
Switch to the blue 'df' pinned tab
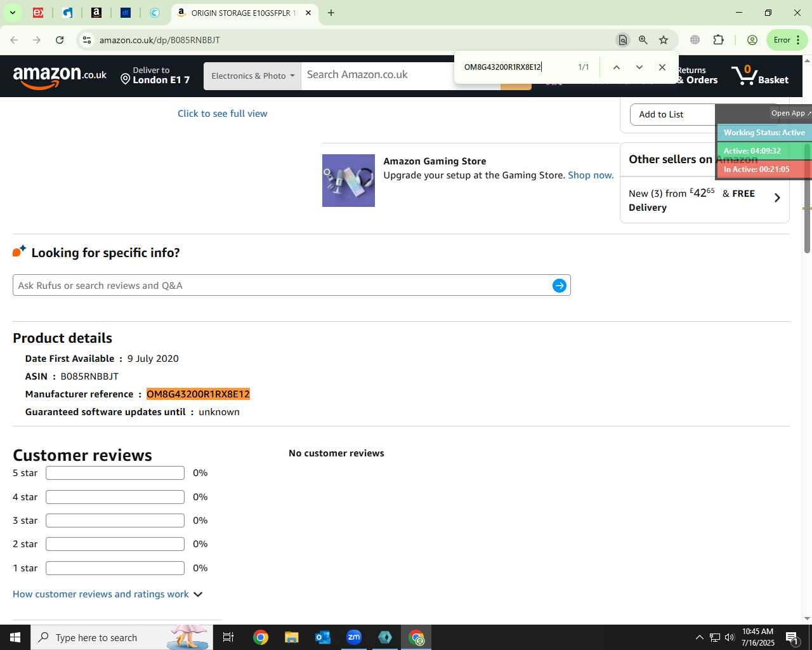(126, 13)
